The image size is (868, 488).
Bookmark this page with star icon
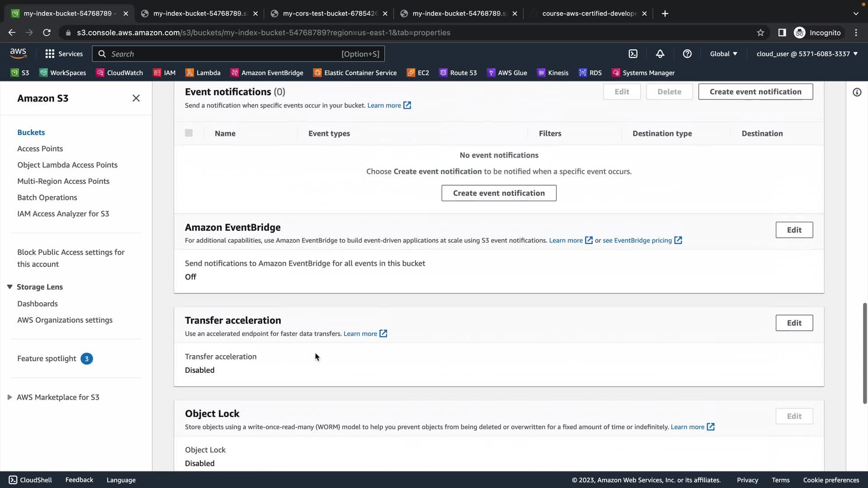tap(760, 33)
